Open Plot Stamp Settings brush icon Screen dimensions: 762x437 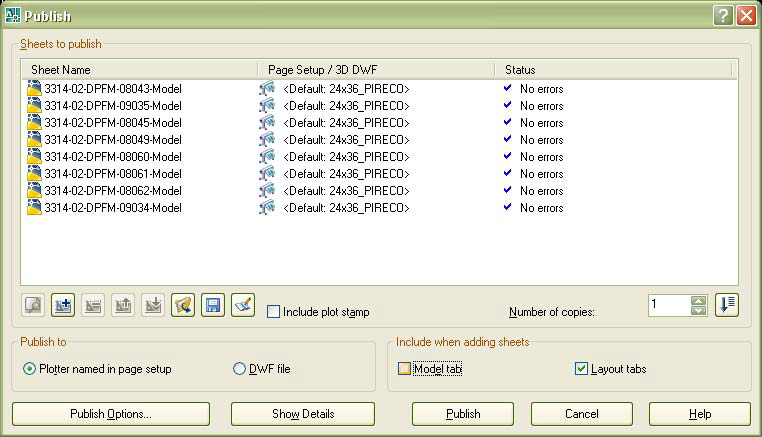(x=243, y=305)
